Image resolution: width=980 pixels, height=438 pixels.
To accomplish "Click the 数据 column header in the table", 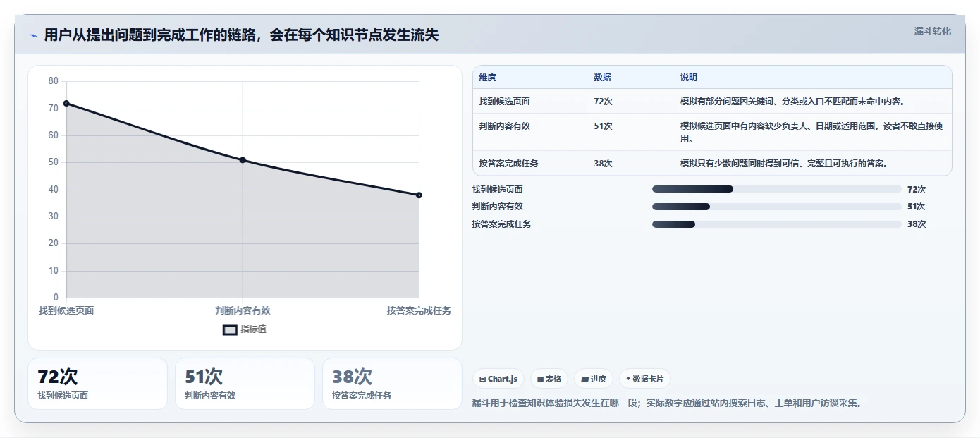I will point(602,78).
